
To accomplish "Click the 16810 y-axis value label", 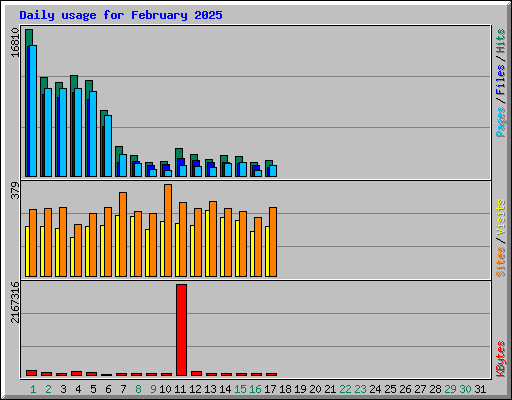I will (x=15, y=43).
